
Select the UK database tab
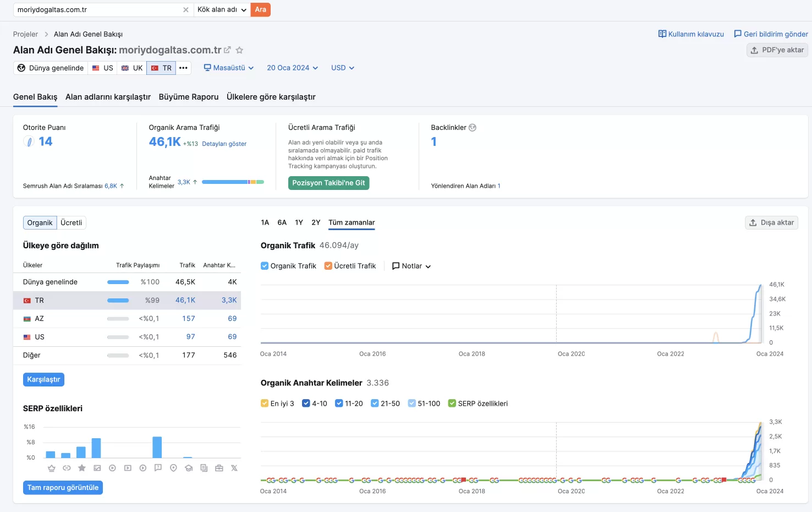[132, 68]
